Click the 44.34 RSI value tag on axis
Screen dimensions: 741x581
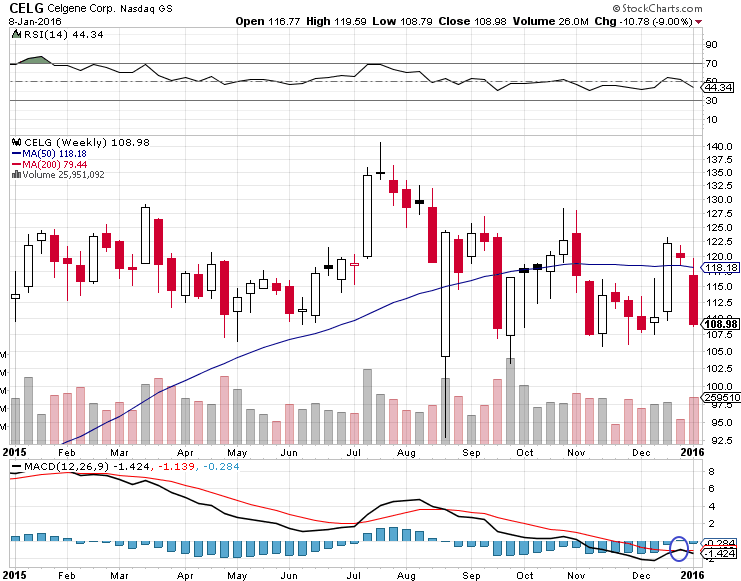719,87
